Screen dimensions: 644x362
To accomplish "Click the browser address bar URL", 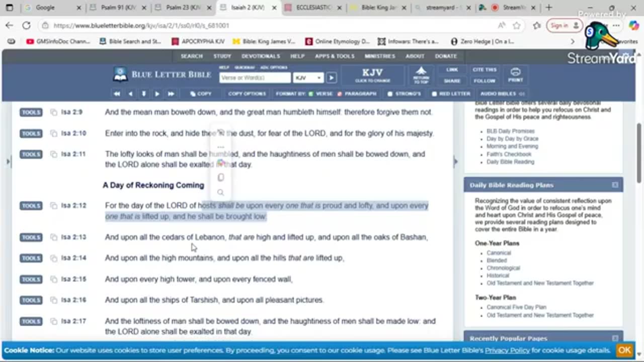I will [141, 26].
